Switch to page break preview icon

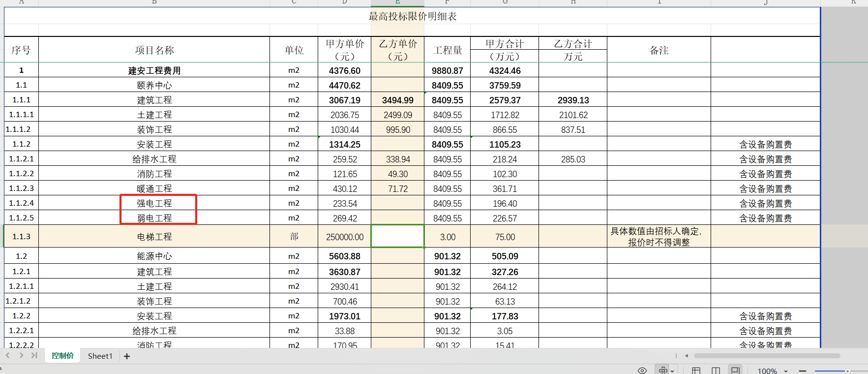[x=735, y=371]
